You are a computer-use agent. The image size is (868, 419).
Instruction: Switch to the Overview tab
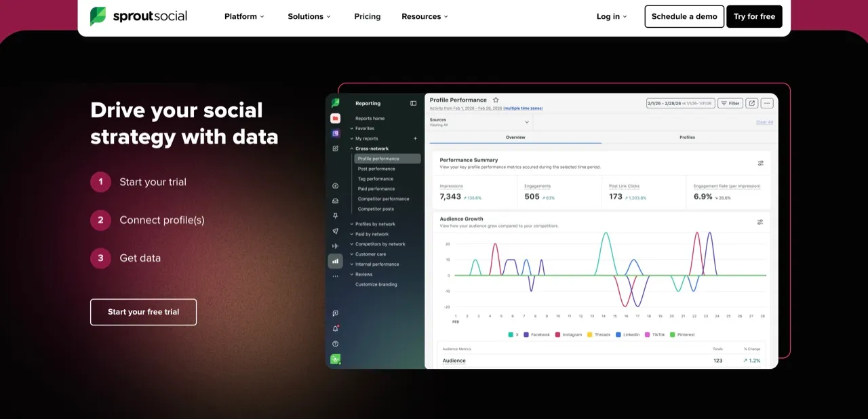(515, 137)
